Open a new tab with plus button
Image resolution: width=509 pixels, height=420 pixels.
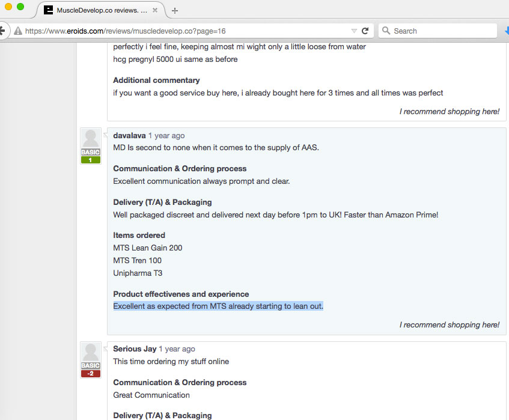pyautogui.click(x=175, y=11)
